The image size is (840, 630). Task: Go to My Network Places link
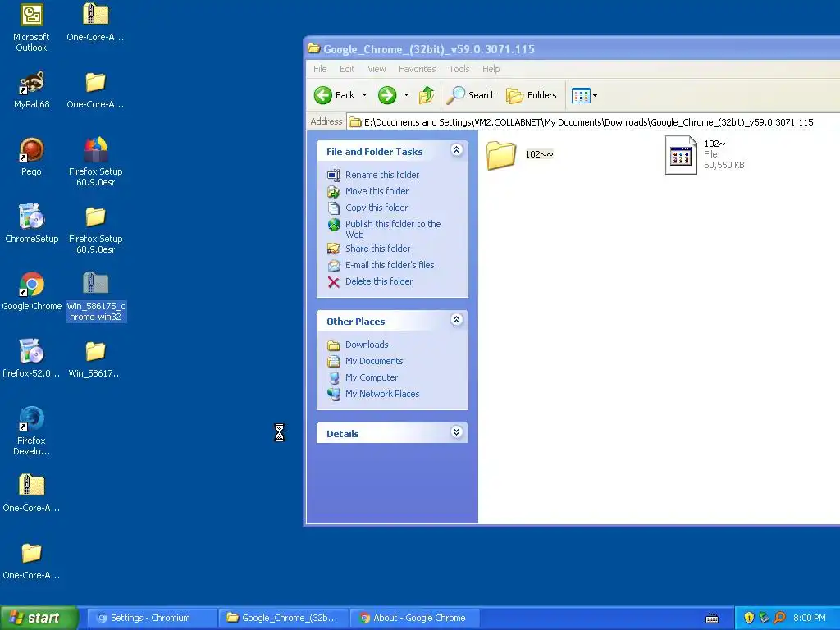point(373,394)
